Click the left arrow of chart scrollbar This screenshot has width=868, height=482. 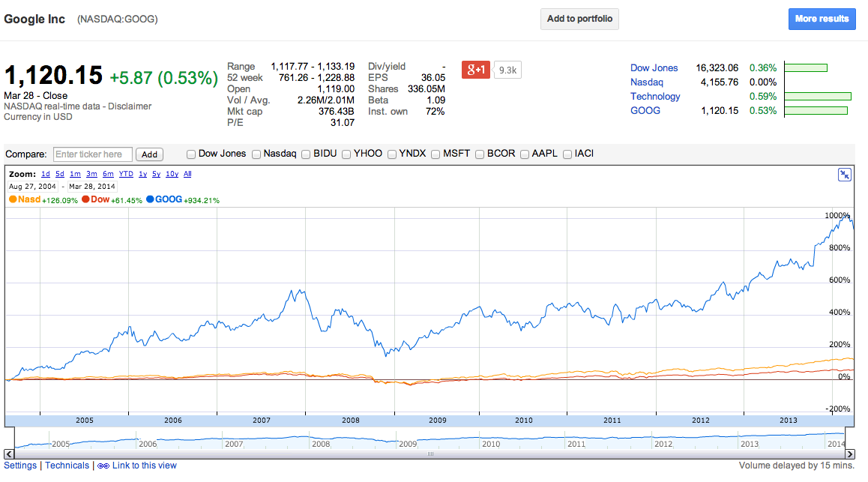pos(9,454)
